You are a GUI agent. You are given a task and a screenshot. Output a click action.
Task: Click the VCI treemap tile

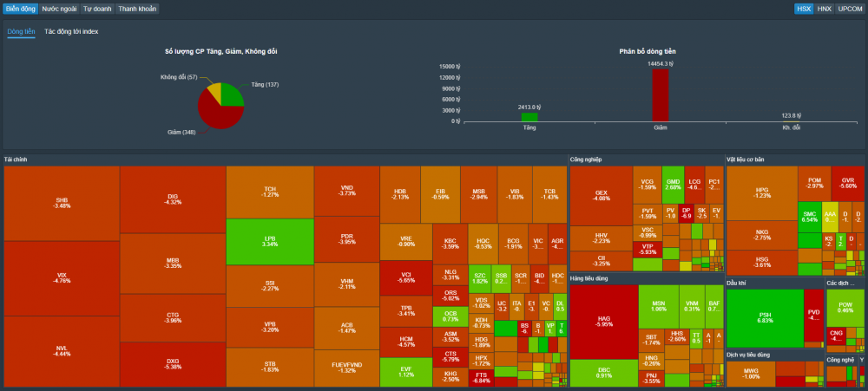pos(406,277)
